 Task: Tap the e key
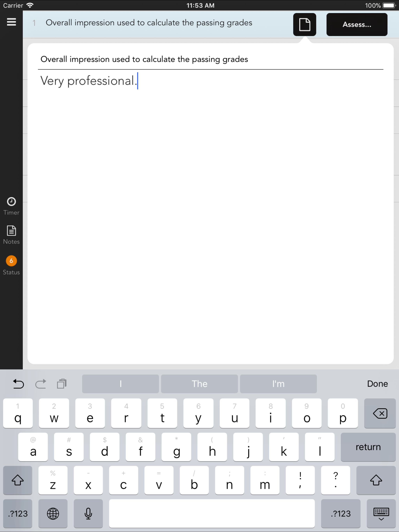90,413
